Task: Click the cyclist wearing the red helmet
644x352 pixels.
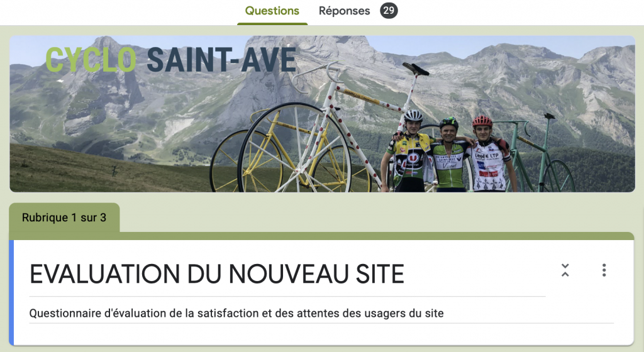Action: (489, 156)
